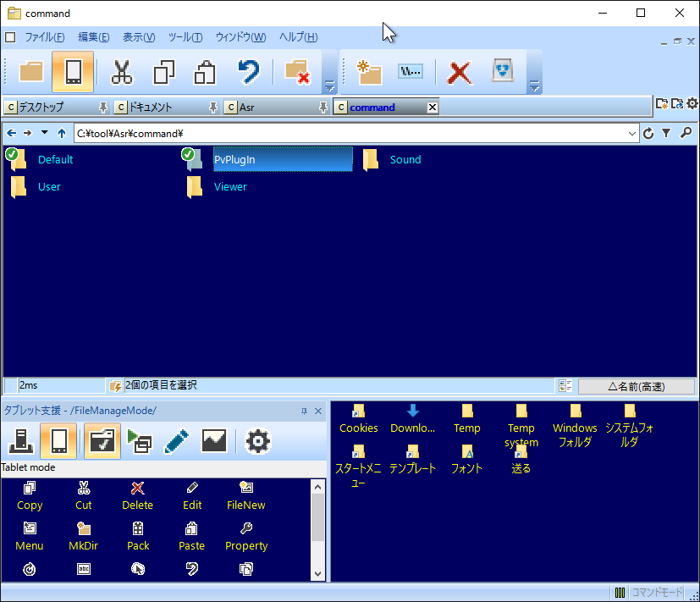Open the gear settings icon in tablet panel

[x=257, y=441]
